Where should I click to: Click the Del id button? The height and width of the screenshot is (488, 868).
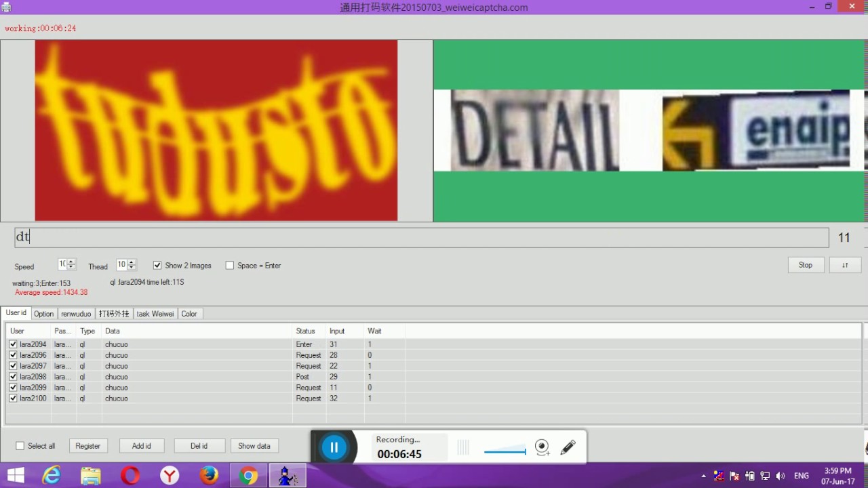(199, 446)
